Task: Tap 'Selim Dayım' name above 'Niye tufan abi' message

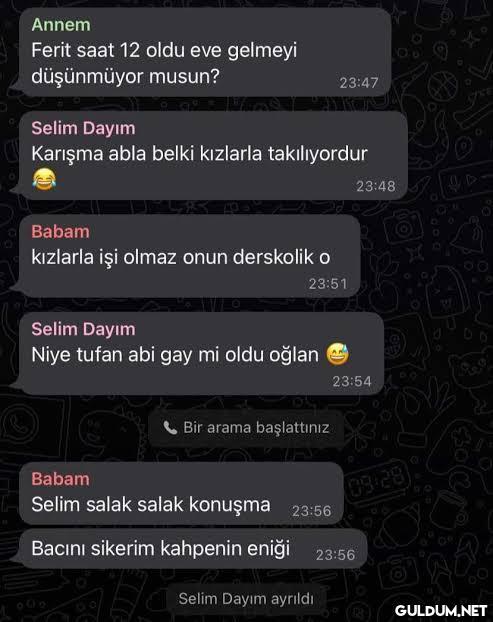Action: pyautogui.click(x=83, y=329)
